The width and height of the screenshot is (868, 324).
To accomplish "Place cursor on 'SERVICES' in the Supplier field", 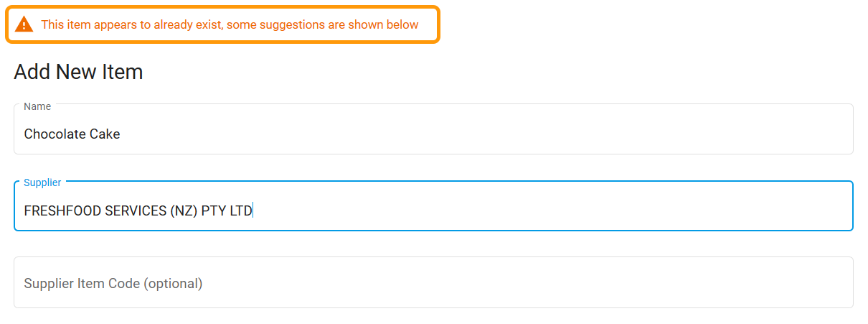I will point(131,211).
